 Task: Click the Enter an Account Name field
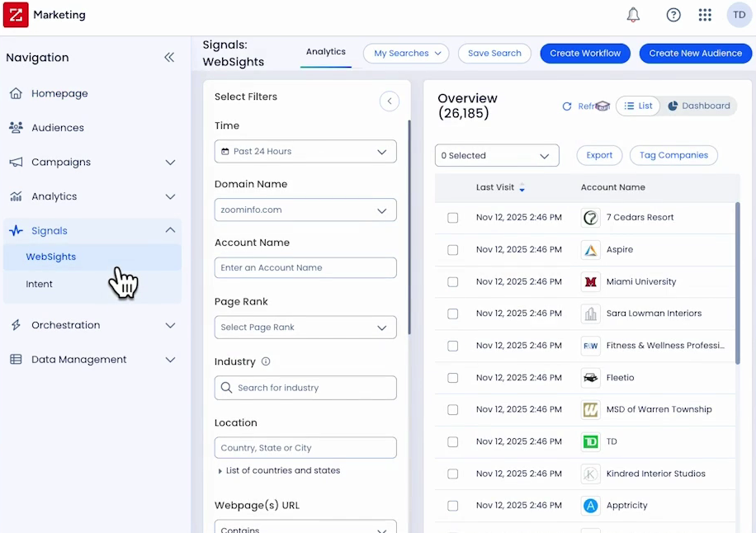coord(305,267)
